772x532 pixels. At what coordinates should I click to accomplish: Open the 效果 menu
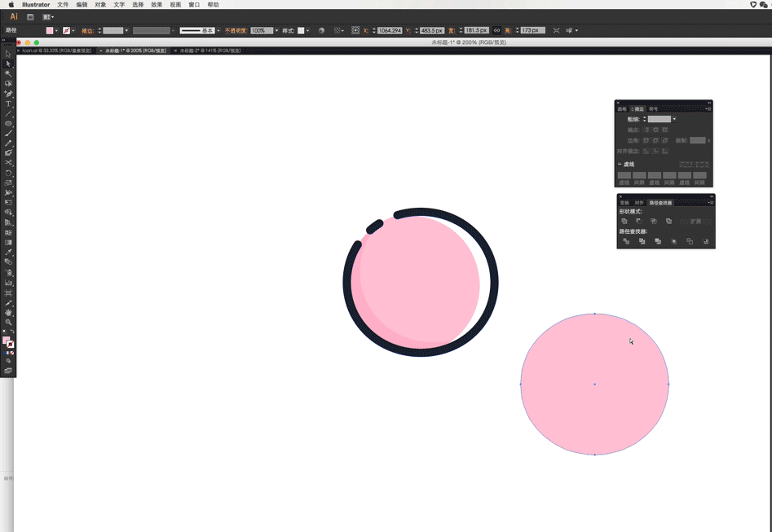pos(157,4)
